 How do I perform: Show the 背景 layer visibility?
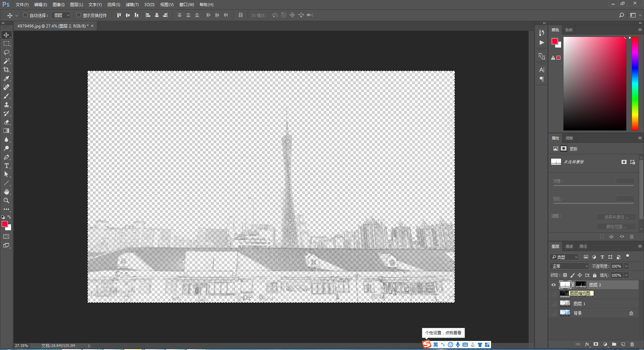coord(553,313)
